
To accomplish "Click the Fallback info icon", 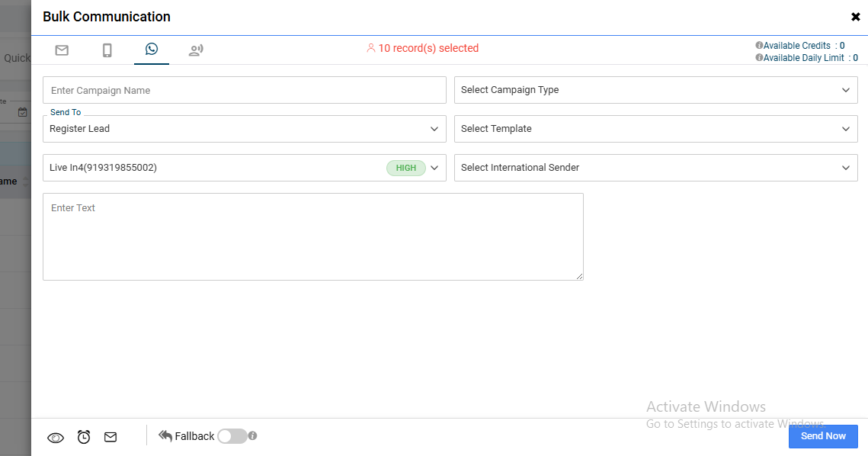I will (252, 436).
